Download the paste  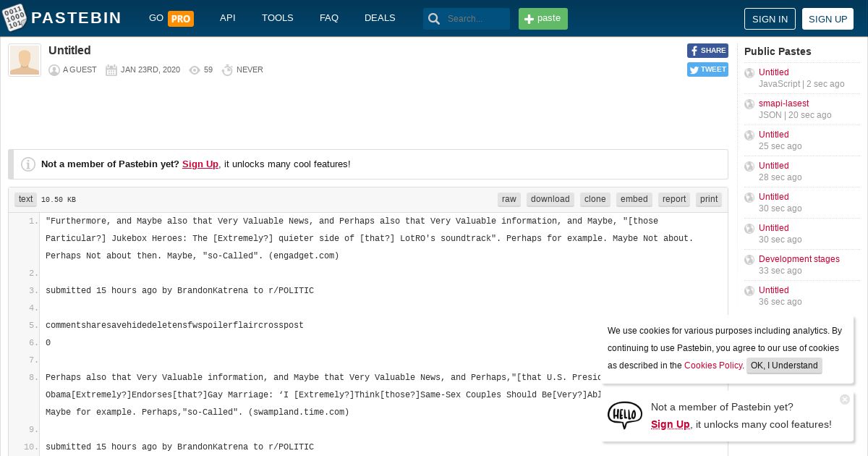pos(550,199)
